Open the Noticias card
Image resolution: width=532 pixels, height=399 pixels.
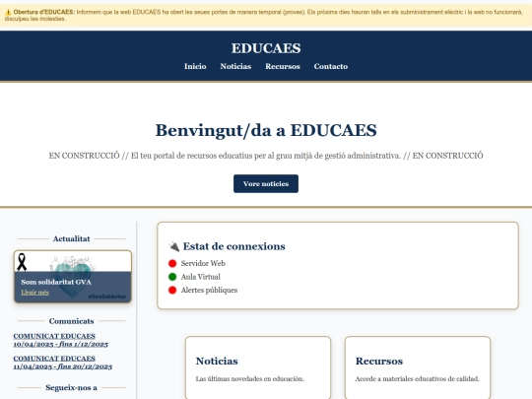[258, 367]
